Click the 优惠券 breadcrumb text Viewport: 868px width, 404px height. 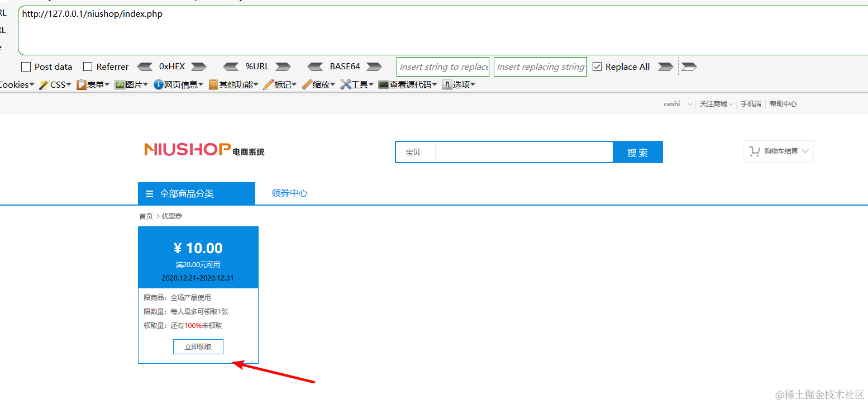(x=172, y=216)
